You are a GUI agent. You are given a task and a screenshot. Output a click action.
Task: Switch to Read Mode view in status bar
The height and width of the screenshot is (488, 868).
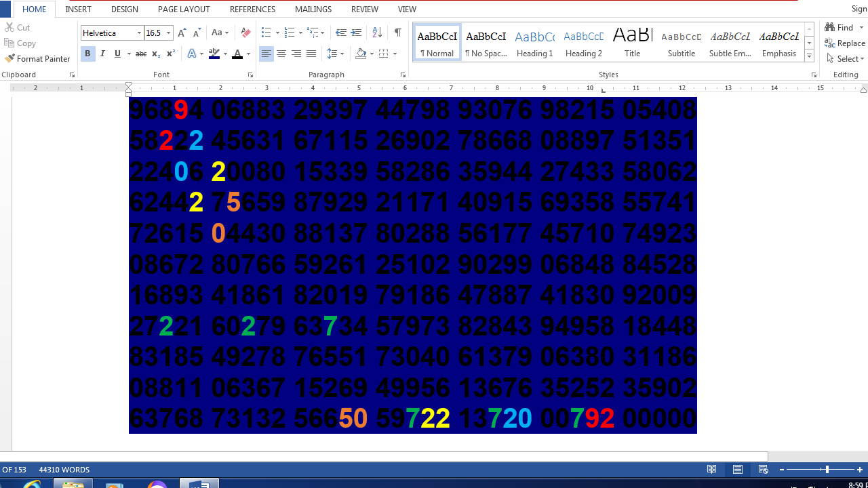(711, 470)
